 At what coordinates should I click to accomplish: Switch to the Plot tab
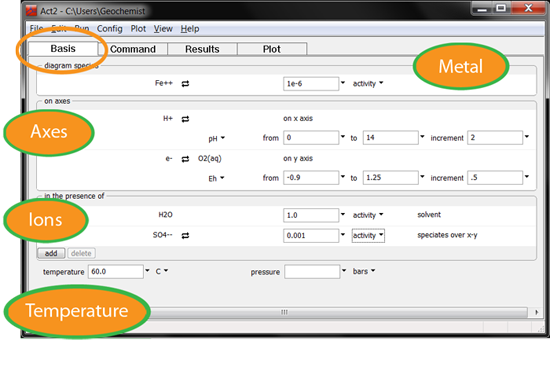tap(272, 49)
